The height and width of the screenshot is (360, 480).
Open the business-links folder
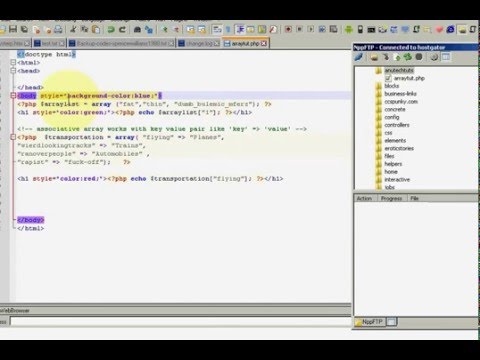pos(400,94)
